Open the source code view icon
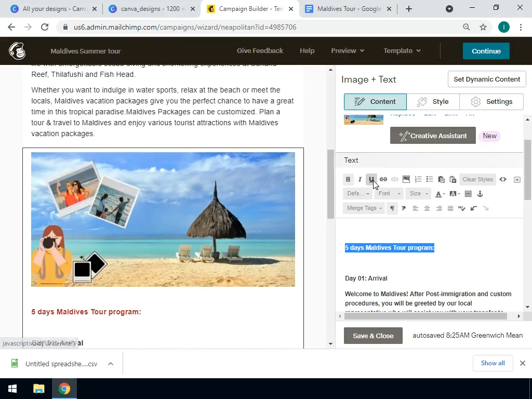 (x=503, y=179)
